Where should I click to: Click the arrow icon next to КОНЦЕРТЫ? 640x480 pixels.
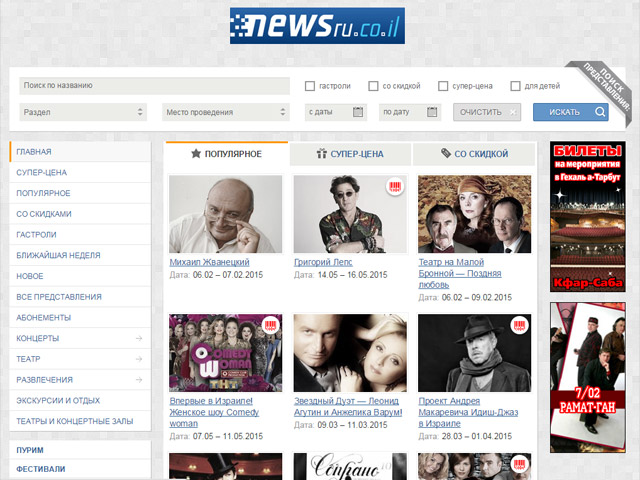(x=139, y=338)
